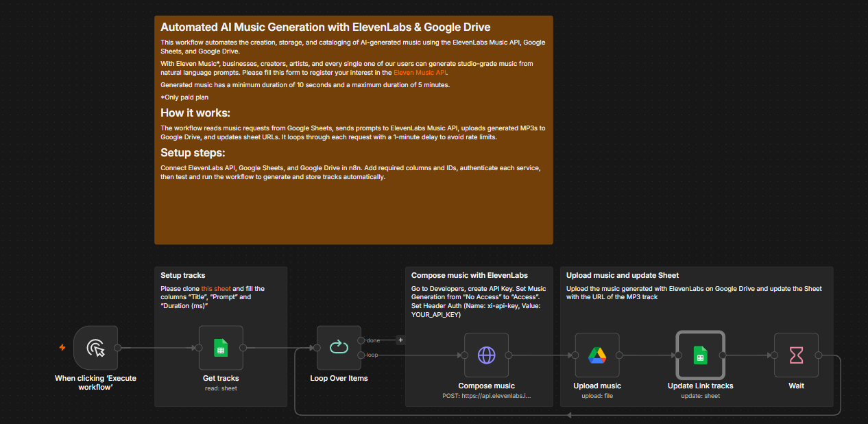Open the Get tracks Google Sheets node
The image size is (868, 424).
pos(221,348)
